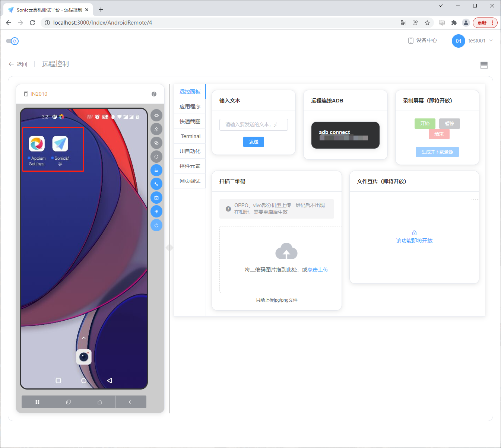Click the browser translate icon
This screenshot has height=448, width=501.
click(x=403, y=23)
